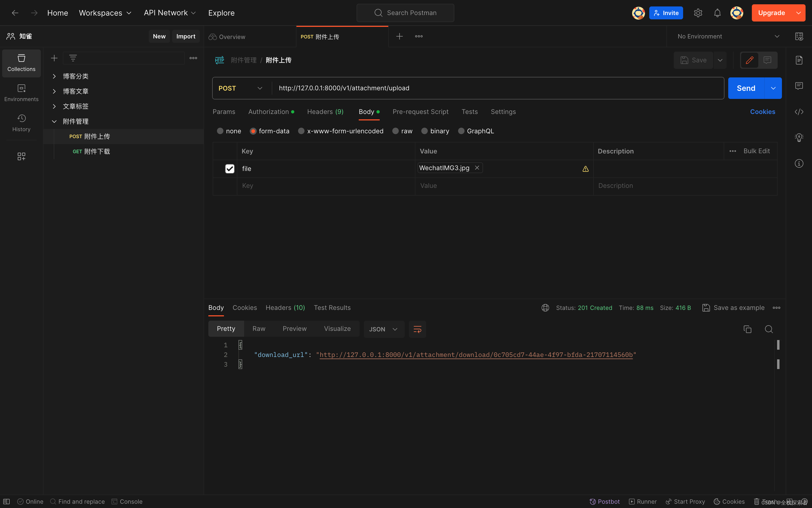Click Bulk Edit
Screen dimensions: 812x508
point(756,151)
